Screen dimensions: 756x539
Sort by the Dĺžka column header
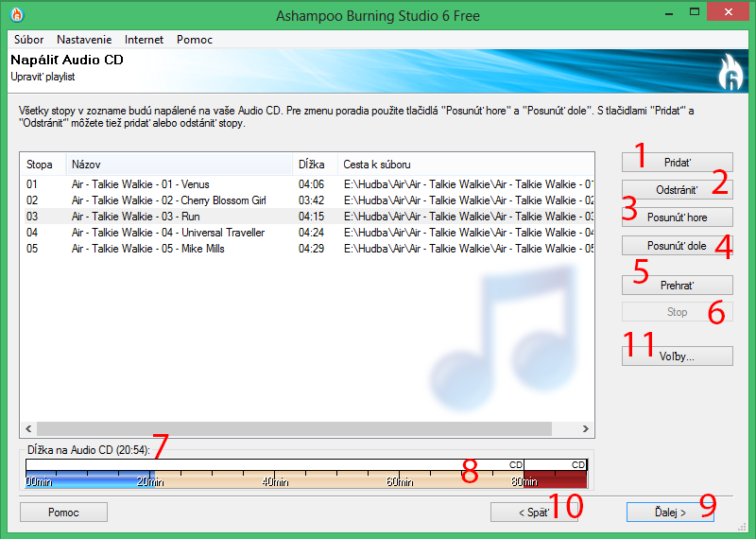click(x=315, y=165)
